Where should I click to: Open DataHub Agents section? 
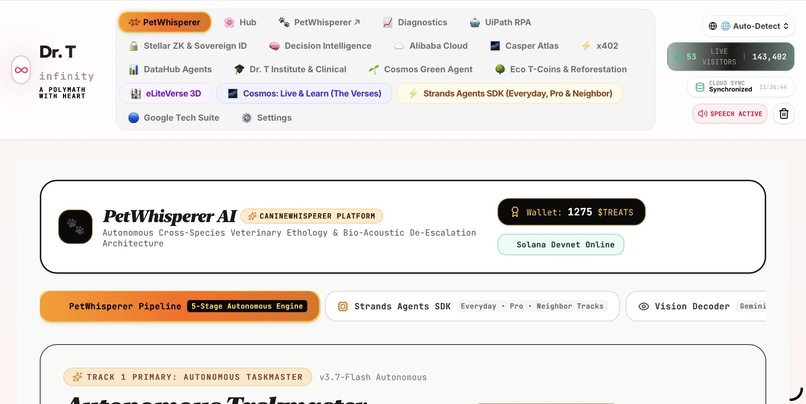tap(170, 69)
